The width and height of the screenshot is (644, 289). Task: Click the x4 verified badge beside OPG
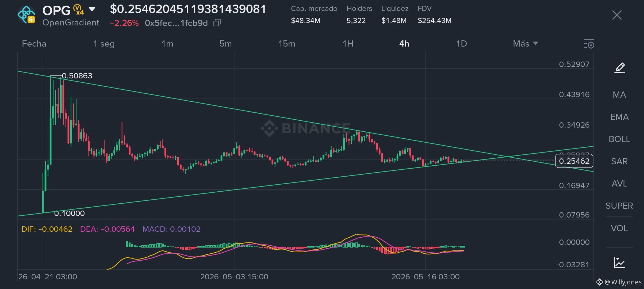tap(78, 9)
